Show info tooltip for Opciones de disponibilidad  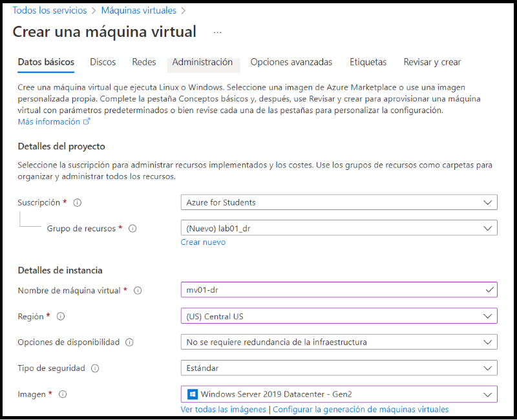point(129,342)
